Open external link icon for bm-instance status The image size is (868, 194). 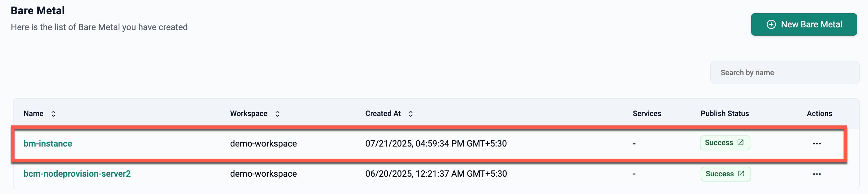[740, 142]
